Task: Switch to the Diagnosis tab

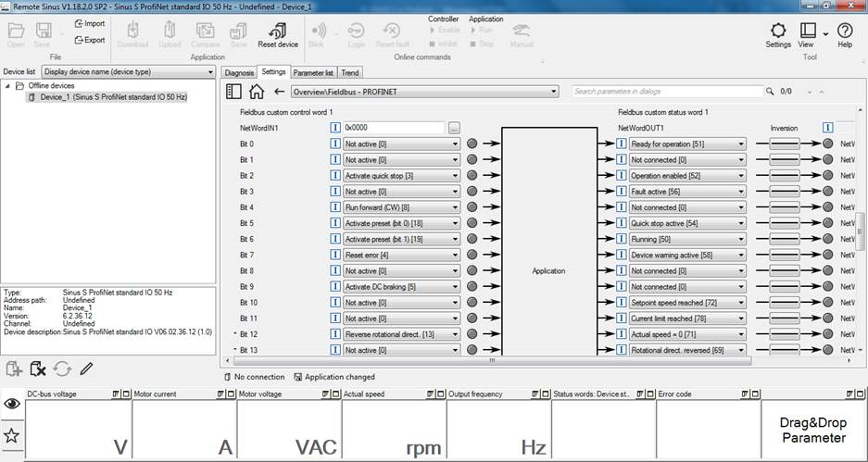Action: pyautogui.click(x=238, y=72)
